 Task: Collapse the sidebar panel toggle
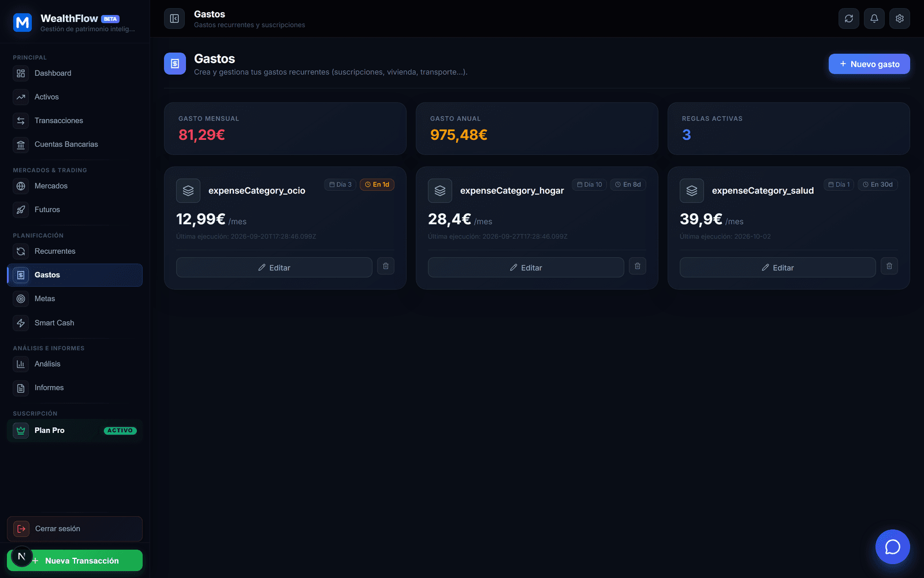(174, 18)
